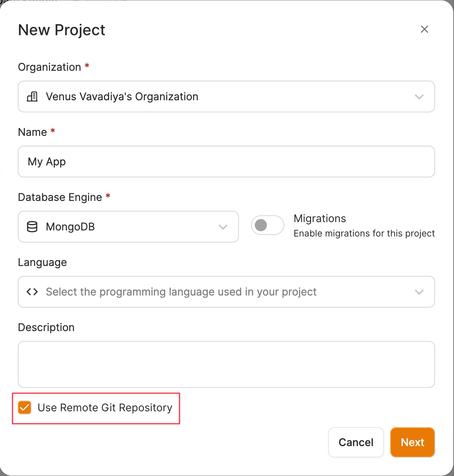Viewport: 454px width, 476px height.
Task: Select the "Venus Vavadiya's Organization" combo box
Action: click(226, 96)
